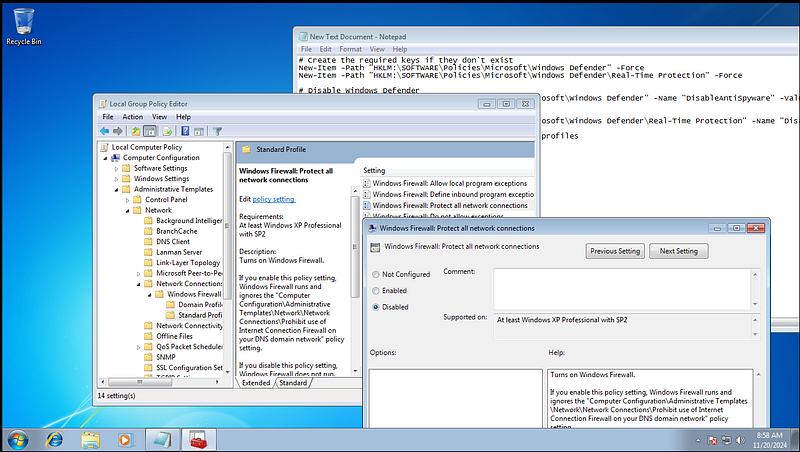Toggle Show/Hide Console Tree toolbar icon

[149, 131]
